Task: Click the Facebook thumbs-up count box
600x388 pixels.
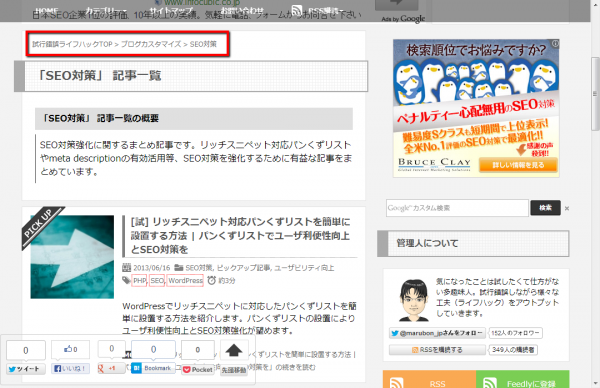Action: coord(70,349)
